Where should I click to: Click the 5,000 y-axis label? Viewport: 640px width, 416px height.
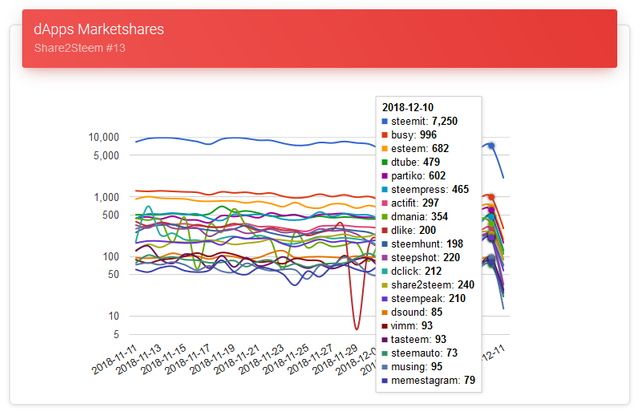point(106,156)
